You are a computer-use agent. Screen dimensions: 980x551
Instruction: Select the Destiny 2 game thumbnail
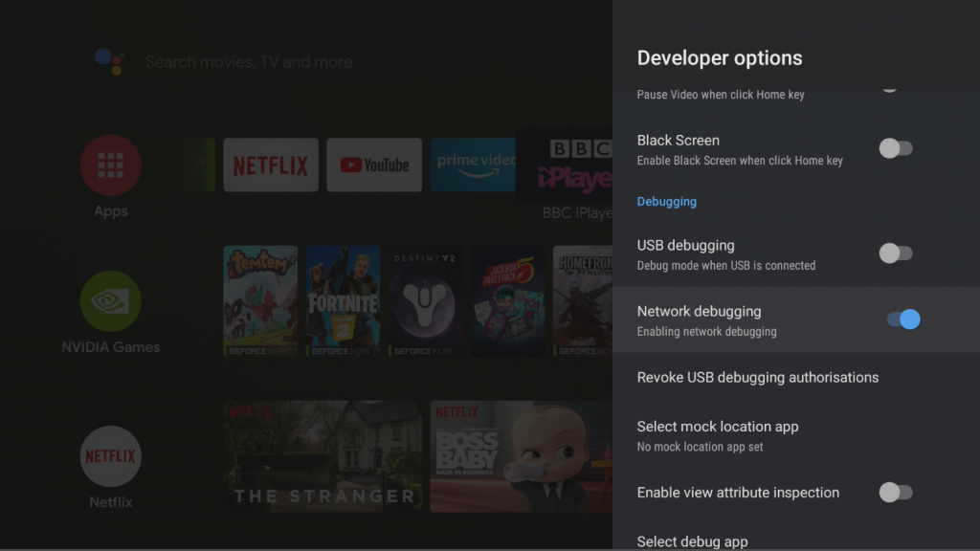pyautogui.click(x=425, y=301)
